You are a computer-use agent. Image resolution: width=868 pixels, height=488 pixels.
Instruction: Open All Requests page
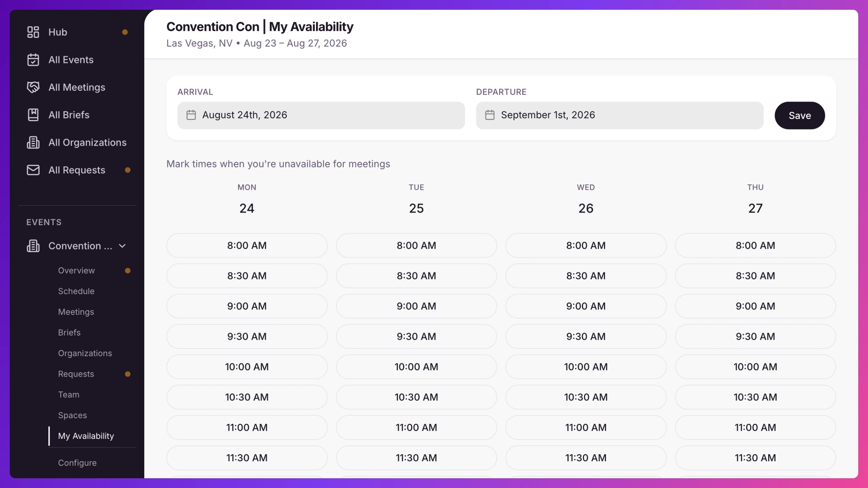point(77,170)
